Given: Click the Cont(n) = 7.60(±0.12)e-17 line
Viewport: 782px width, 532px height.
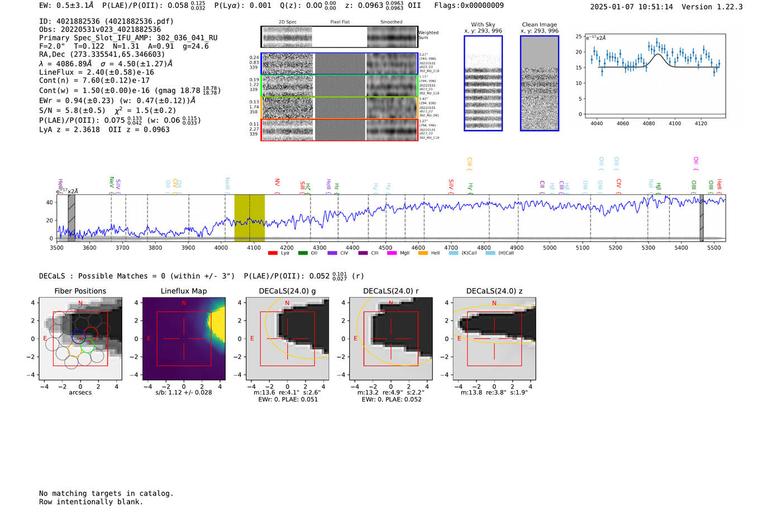Looking at the screenshot, I should click(94, 80).
